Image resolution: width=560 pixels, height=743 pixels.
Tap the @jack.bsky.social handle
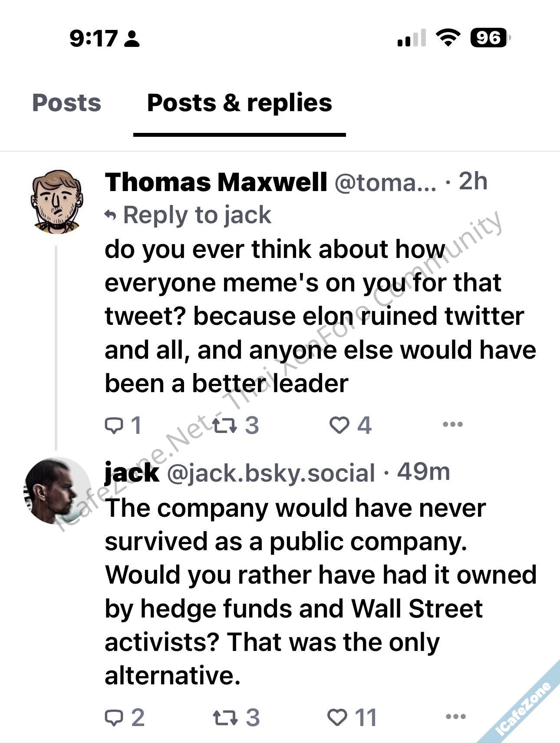point(271,473)
